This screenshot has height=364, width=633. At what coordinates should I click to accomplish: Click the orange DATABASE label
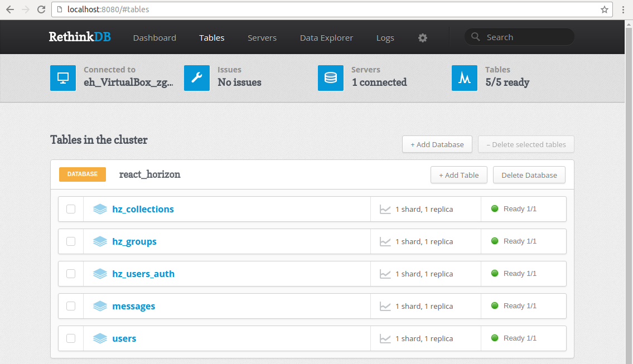point(83,174)
